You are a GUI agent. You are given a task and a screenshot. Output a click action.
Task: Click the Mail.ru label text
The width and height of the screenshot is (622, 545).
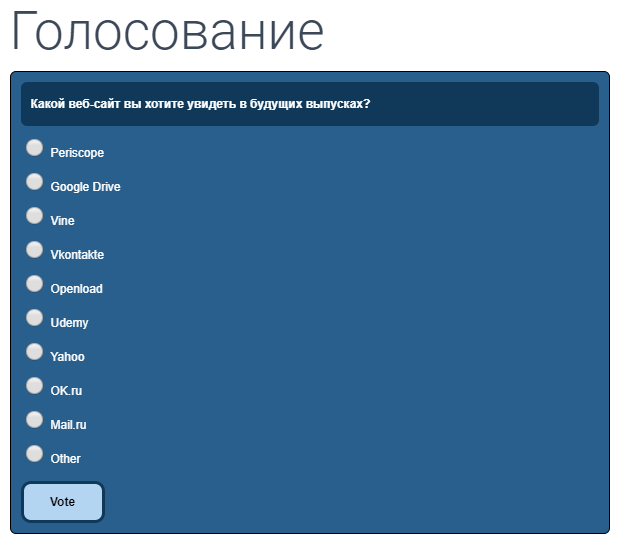tap(68, 425)
